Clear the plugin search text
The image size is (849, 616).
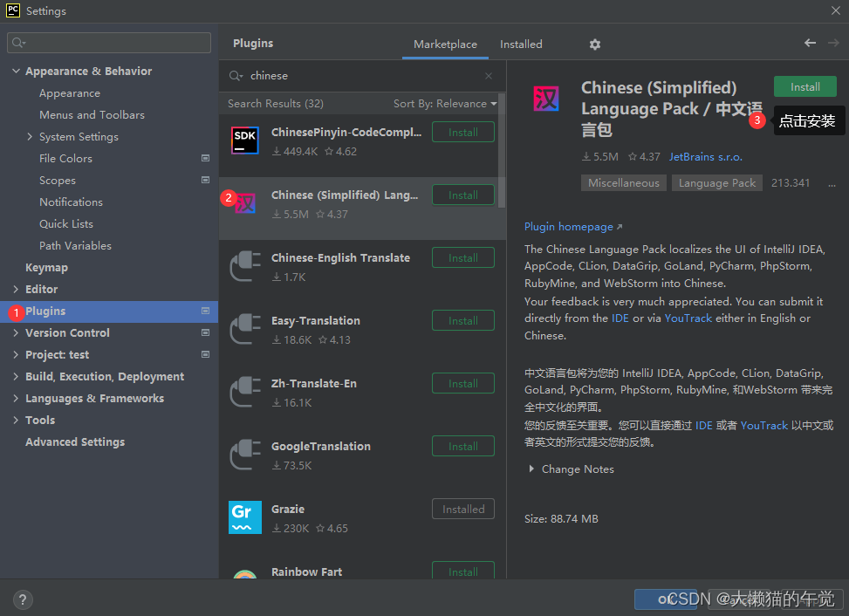[x=489, y=76]
